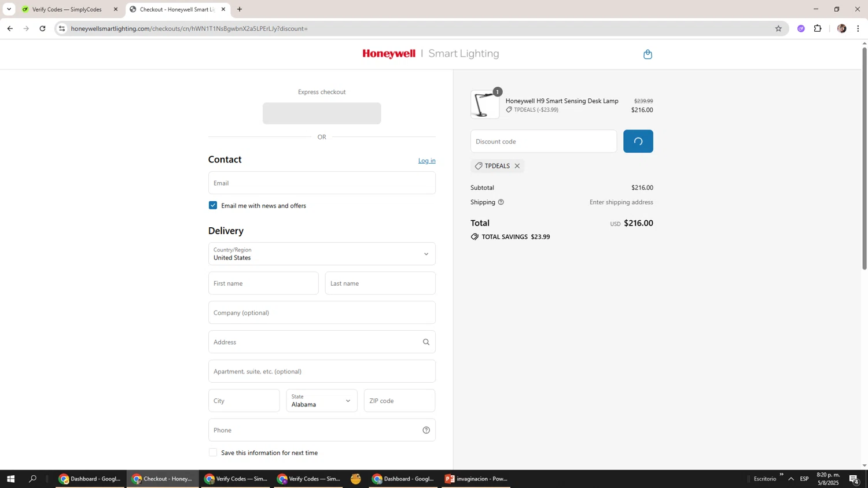The image size is (868, 488).
Task: Remove the TPDEALS discount tag
Action: [517, 166]
